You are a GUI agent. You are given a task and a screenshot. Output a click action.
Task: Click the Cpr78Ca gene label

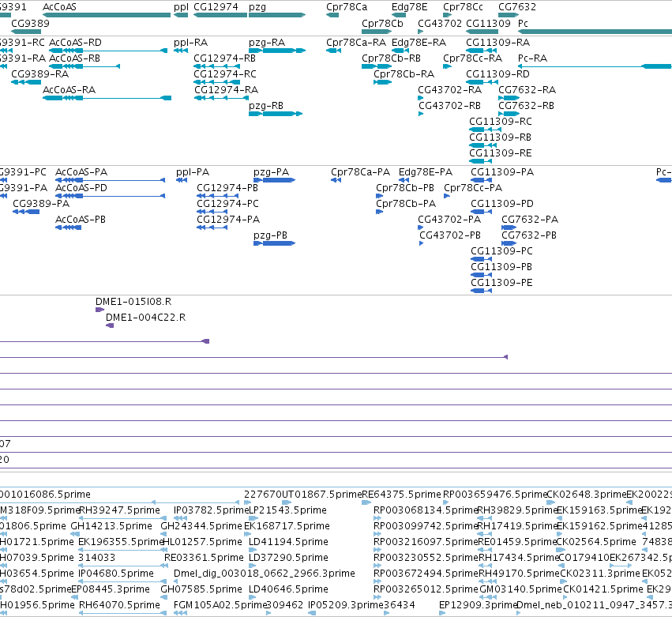(x=347, y=7)
